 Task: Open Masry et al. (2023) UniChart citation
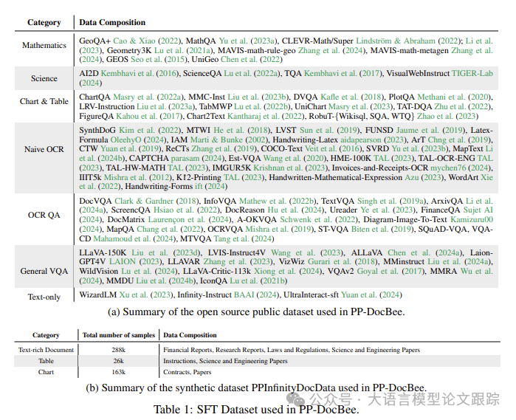(x=361, y=106)
